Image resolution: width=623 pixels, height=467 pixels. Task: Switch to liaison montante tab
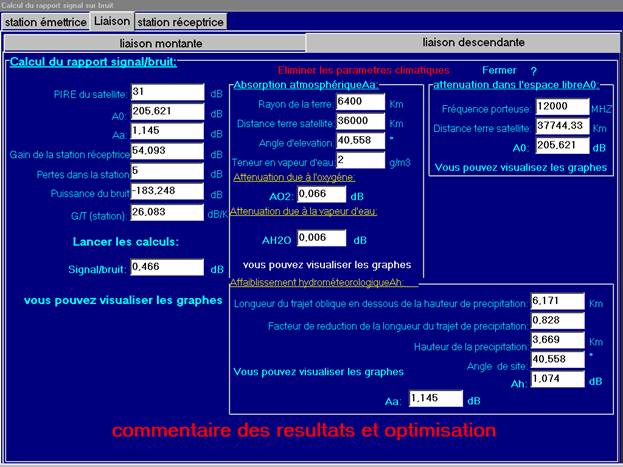click(155, 43)
